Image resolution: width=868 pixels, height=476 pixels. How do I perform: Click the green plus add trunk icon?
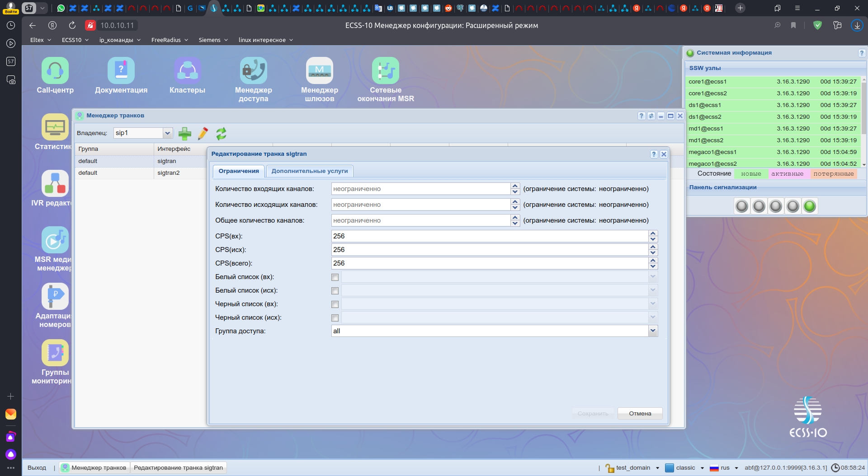pyautogui.click(x=185, y=133)
